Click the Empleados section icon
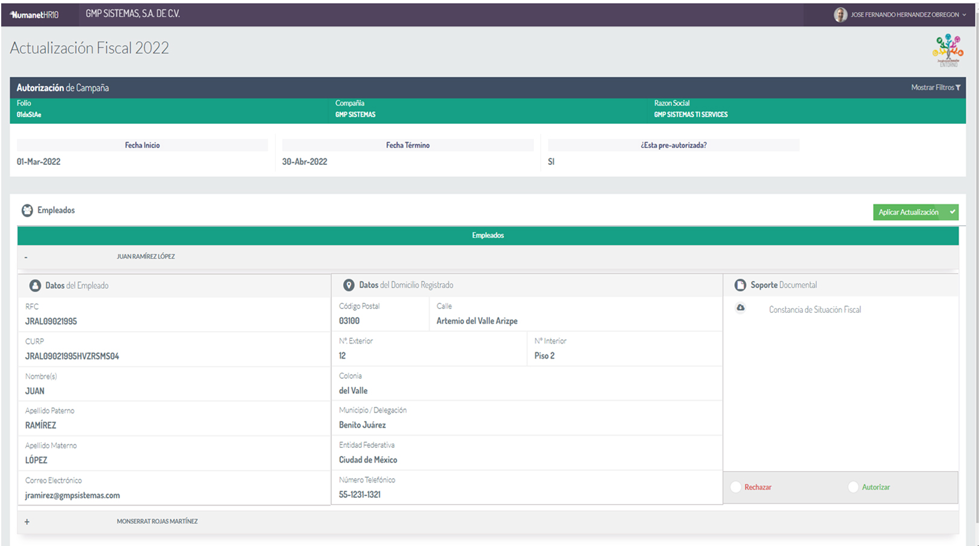980x546 pixels. click(x=27, y=210)
